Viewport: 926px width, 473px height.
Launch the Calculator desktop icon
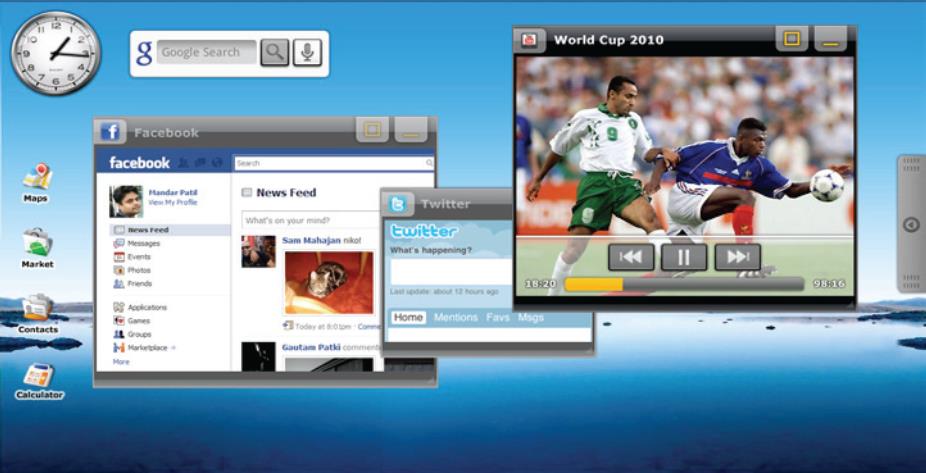(x=38, y=381)
